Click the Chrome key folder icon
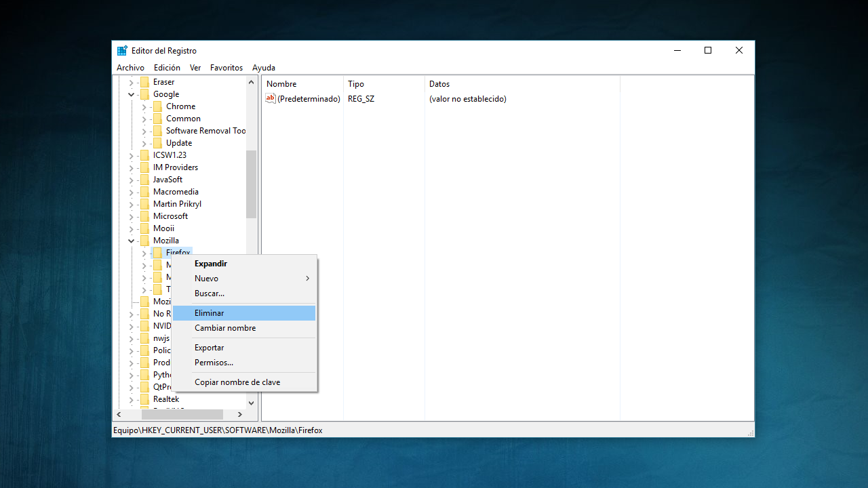868x488 pixels. pos(157,106)
